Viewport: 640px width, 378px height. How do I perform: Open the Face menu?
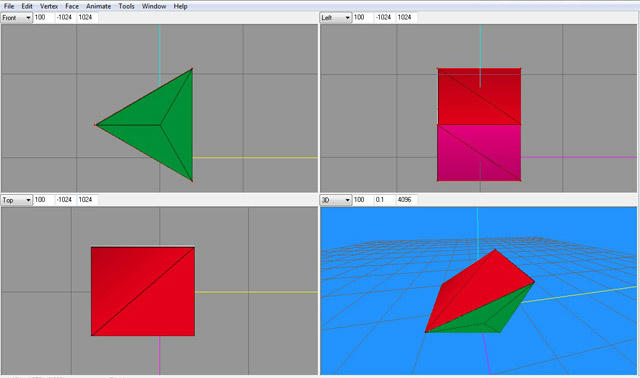(x=72, y=6)
